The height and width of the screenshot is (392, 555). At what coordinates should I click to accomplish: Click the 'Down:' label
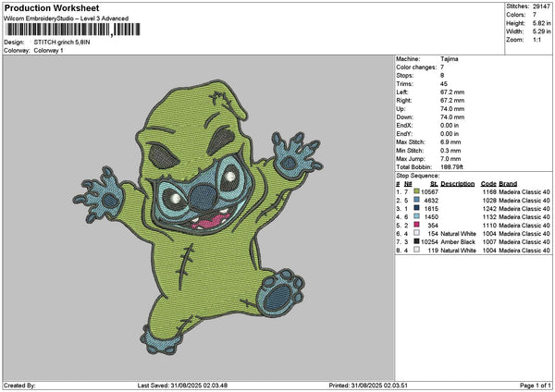pyautogui.click(x=404, y=117)
